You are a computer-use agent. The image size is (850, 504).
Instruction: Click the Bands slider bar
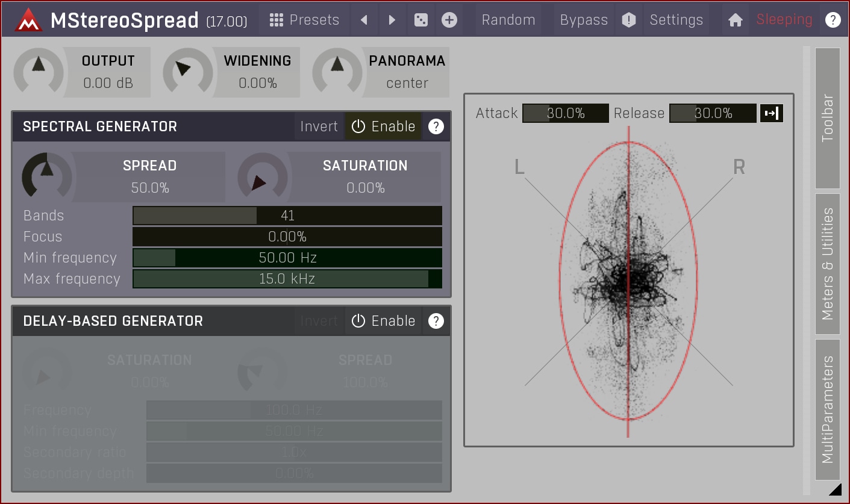point(287,216)
